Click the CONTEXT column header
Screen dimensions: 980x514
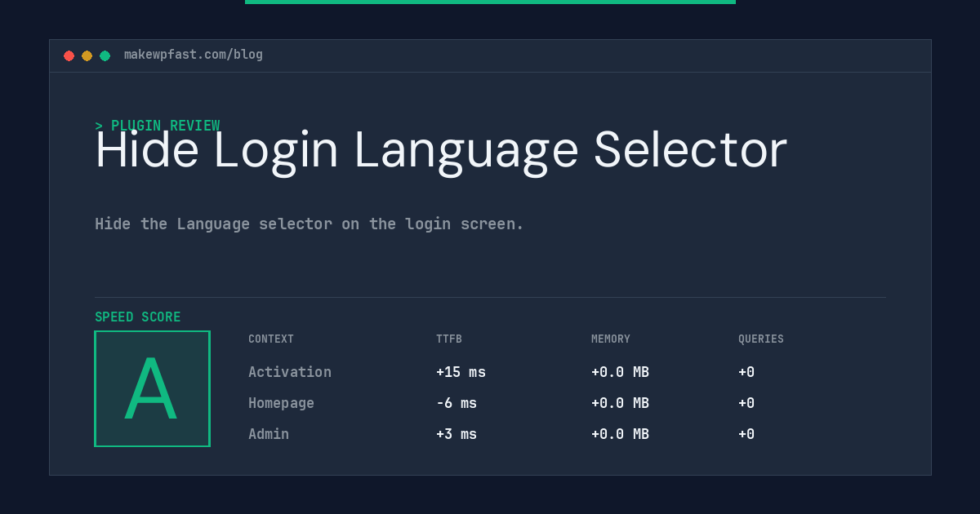coord(271,339)
